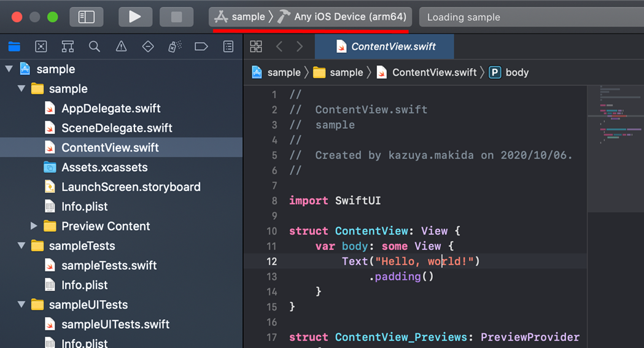Open SceneDelegate.swift file
This screenshot has height=348, width=644.
(x=121, y=128)
